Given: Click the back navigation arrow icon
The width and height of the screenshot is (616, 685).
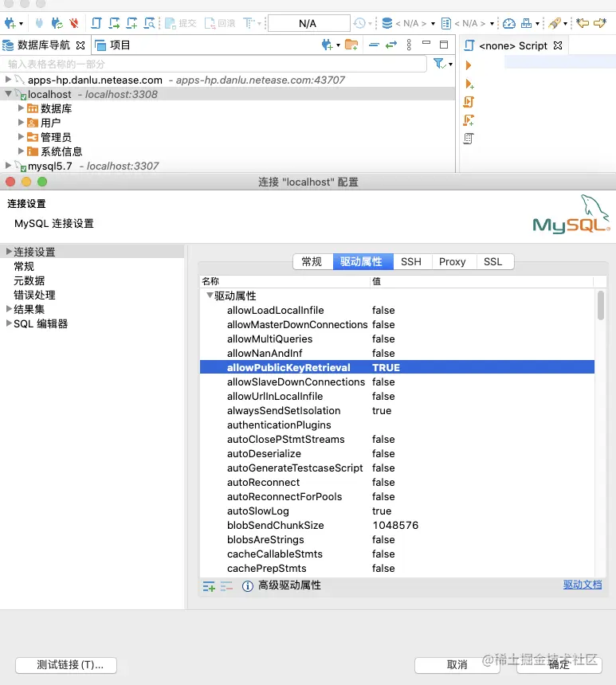Looking at the screenshot, I should tap(583, 23).
